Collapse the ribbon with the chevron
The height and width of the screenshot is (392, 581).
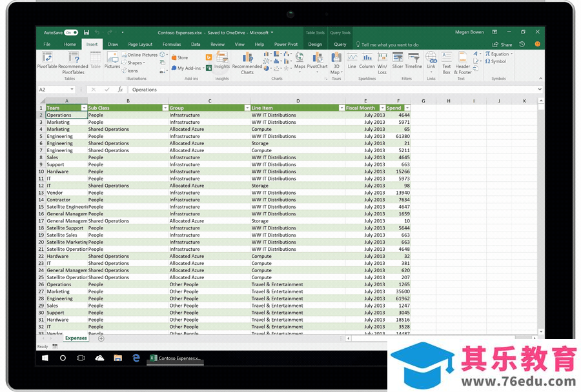[540, 79]
